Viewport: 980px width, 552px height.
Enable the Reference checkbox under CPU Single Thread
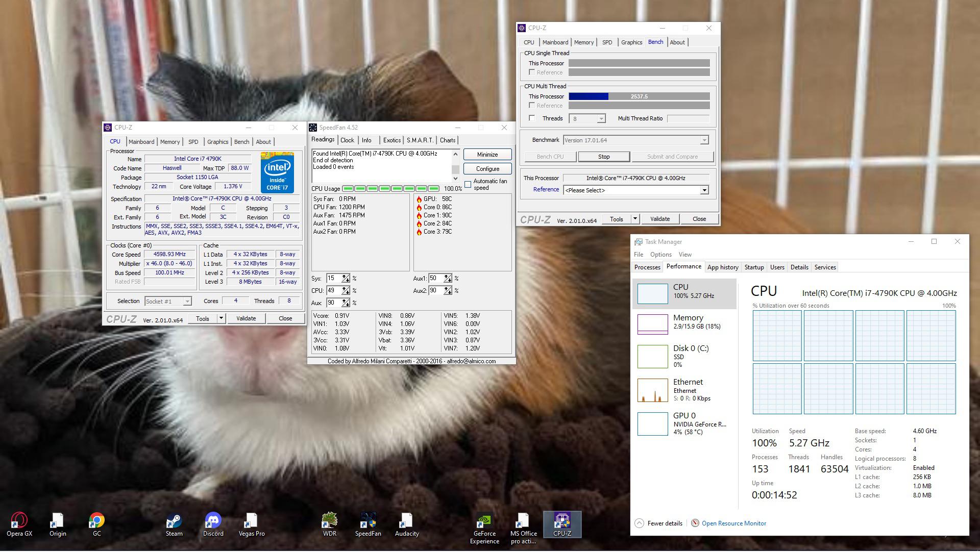(x=532, y=72)
